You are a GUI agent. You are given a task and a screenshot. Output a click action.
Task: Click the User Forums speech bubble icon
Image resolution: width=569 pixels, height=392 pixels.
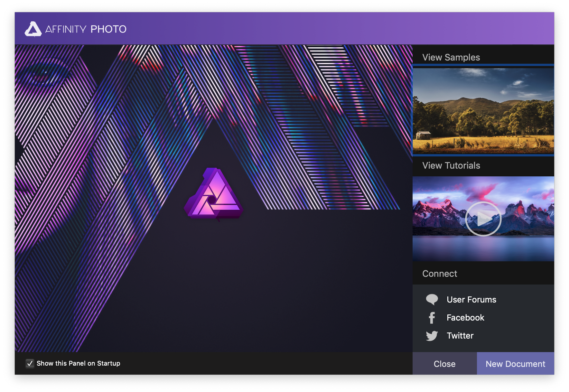(x=432, y=300)
